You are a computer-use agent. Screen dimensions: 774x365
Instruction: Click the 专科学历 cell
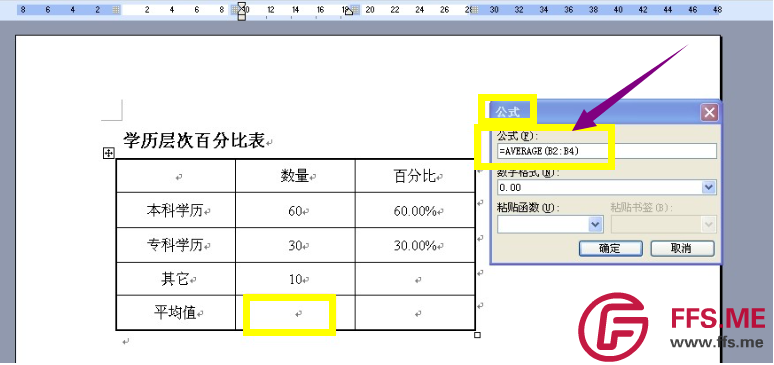(176, 245)
